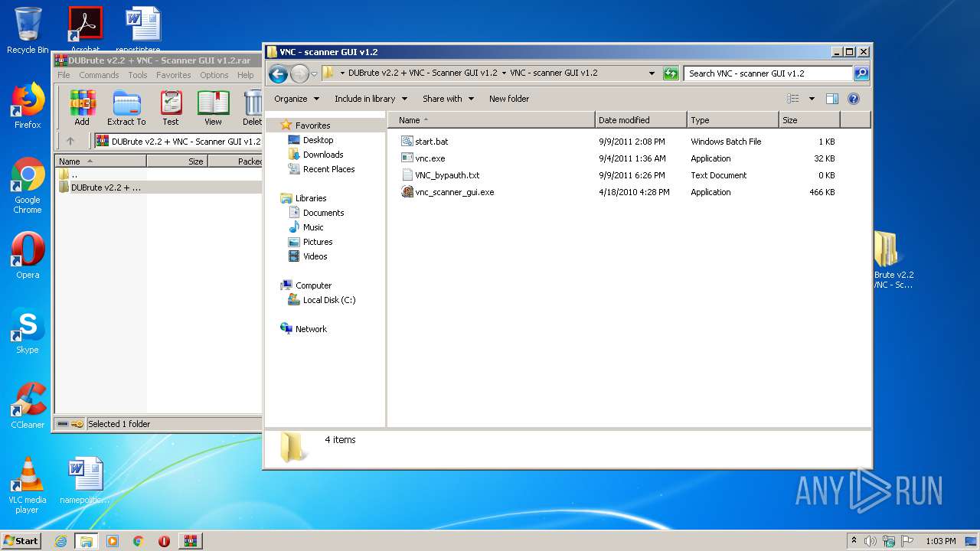This screenshot has height=551, width=980.
Task: Sort by the Name column header in Explorer
Action: (x=492, y=120)
